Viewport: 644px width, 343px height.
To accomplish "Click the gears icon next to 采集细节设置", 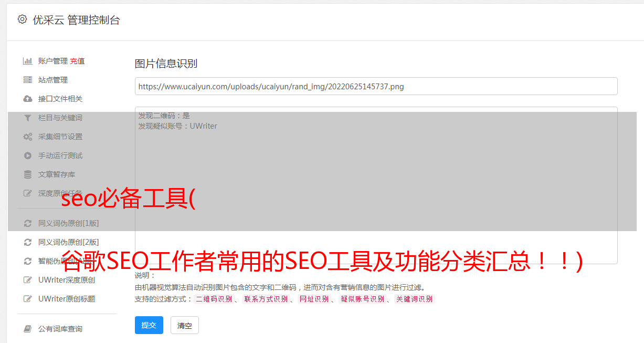I will [28, 137].
